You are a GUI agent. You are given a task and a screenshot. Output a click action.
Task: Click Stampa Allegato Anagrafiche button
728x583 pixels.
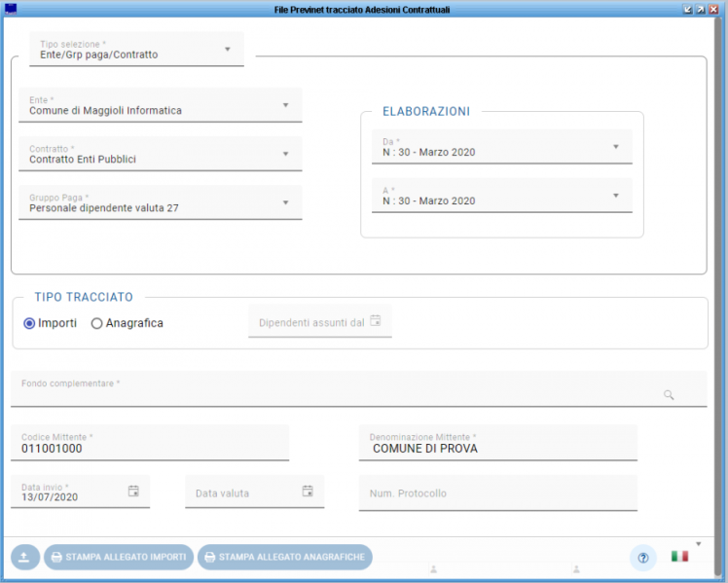[284, 557]
